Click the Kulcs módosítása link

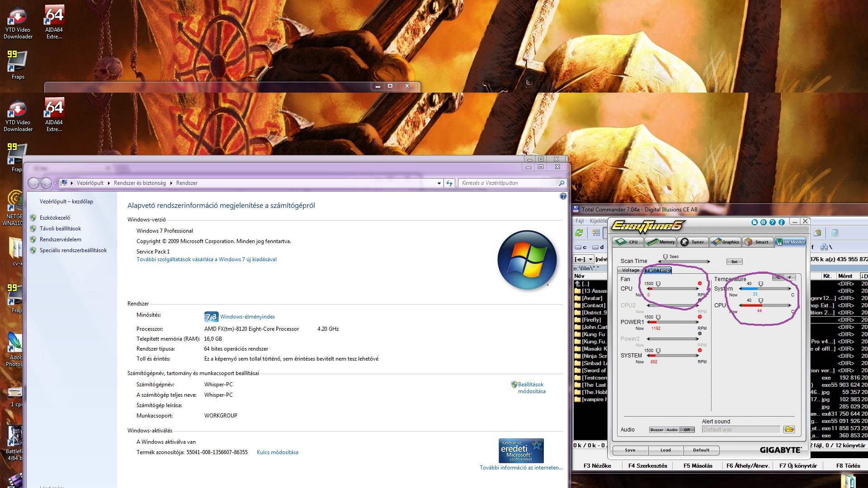pos(278,452)
